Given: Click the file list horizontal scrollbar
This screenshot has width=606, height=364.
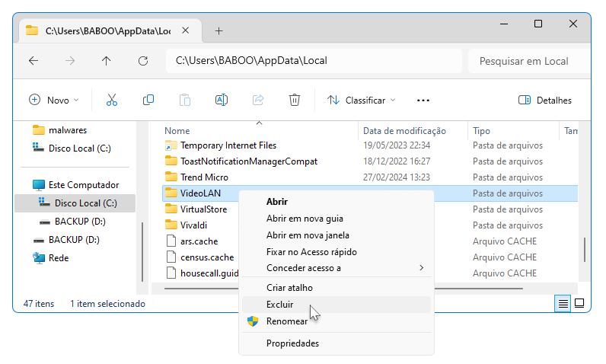Looking at the screenshot, I should pos(343,289).
